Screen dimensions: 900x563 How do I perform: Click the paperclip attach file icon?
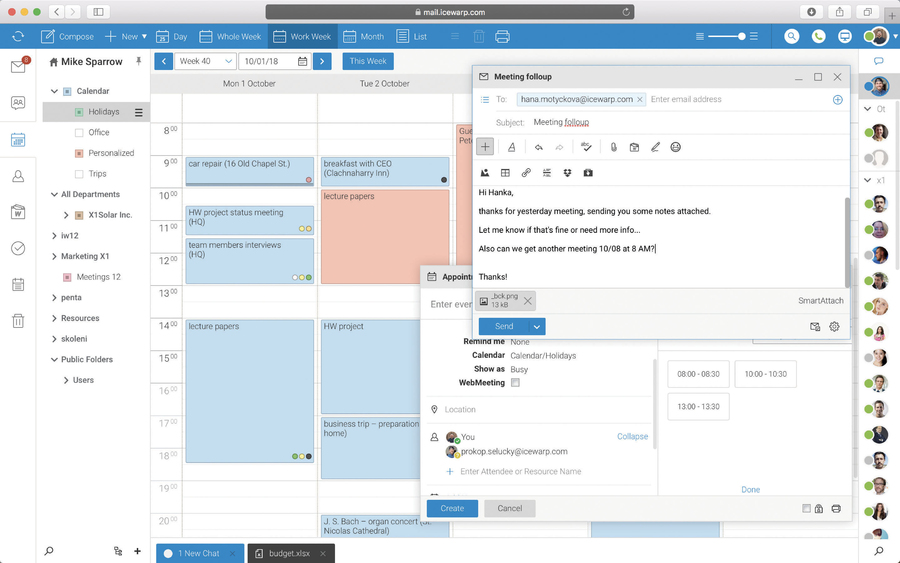(x=613, y=147)
